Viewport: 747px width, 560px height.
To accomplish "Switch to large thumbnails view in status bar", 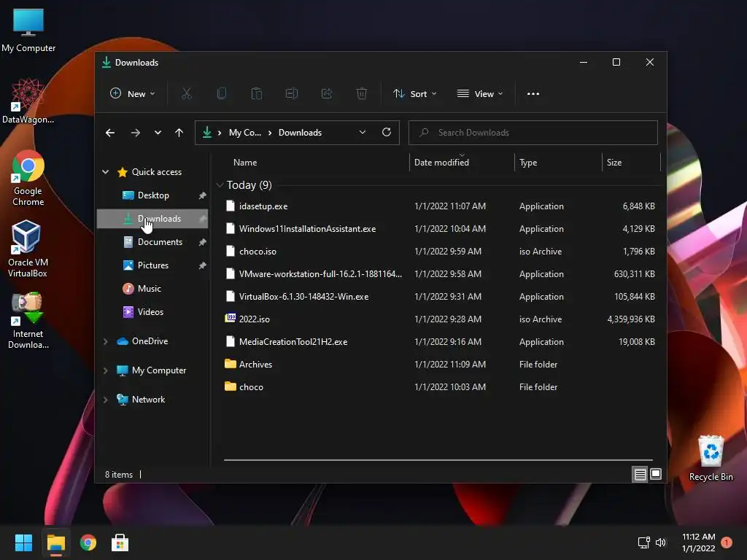I will 656,474.
